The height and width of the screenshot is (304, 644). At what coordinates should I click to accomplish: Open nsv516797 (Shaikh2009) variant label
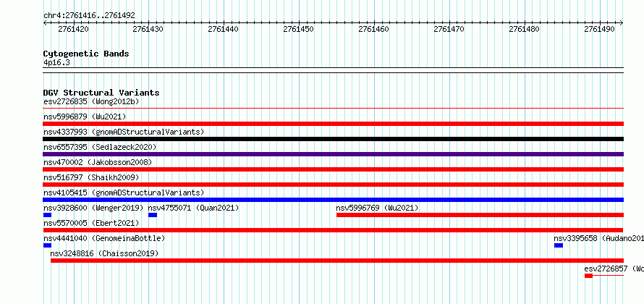coord(91,177)
